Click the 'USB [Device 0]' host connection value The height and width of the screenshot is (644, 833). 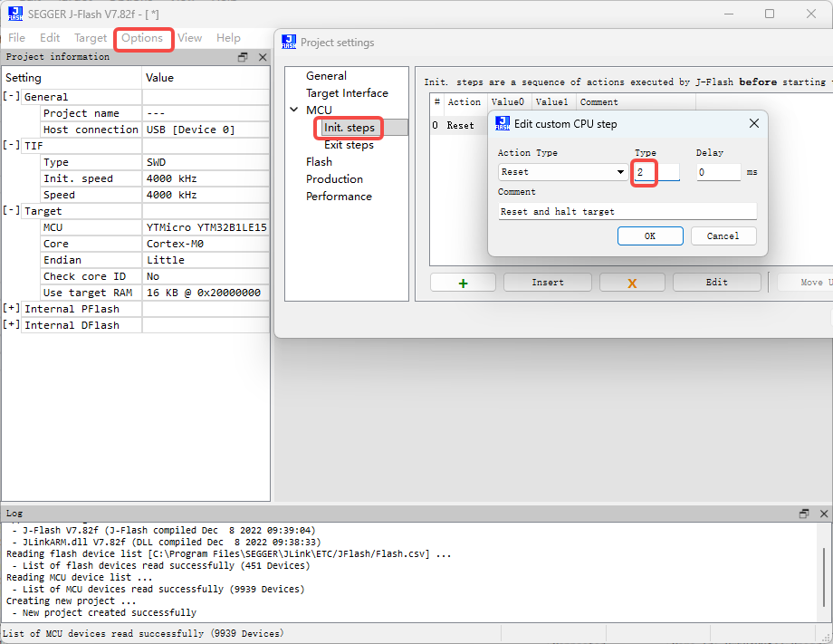[x=190, y=130]
